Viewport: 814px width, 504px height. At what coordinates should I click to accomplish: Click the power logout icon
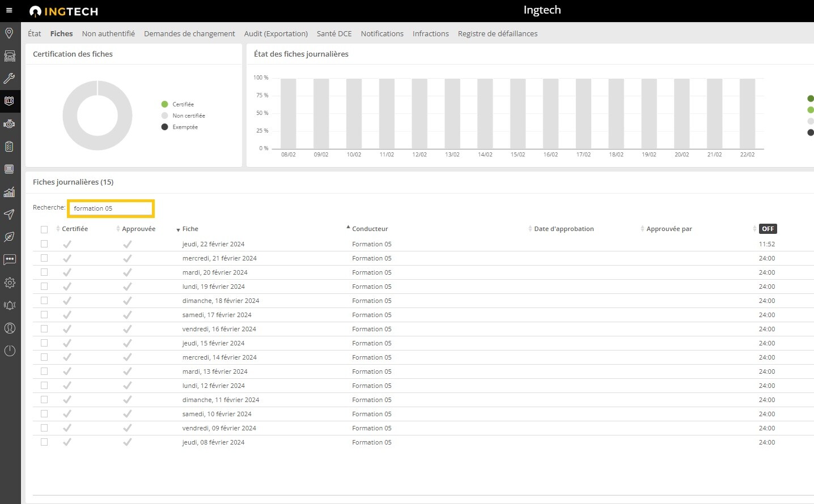click(x=10, y=351)
